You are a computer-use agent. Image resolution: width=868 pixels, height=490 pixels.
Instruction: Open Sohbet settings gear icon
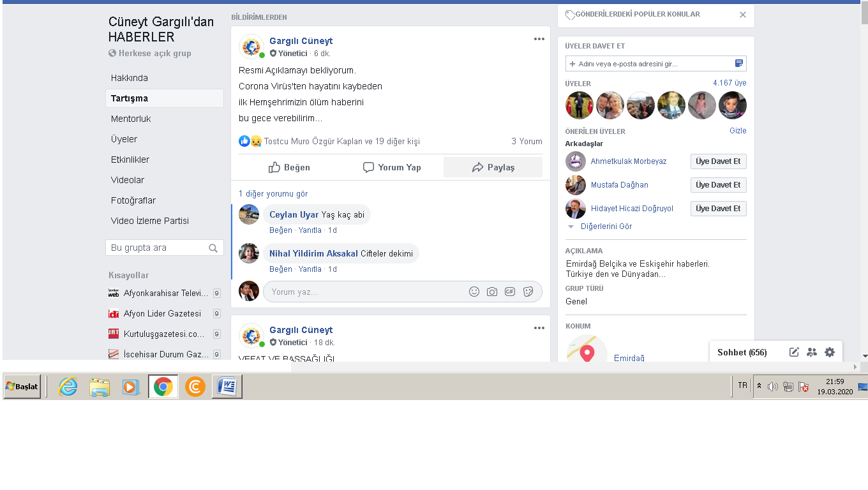click(x=830, y=352)
